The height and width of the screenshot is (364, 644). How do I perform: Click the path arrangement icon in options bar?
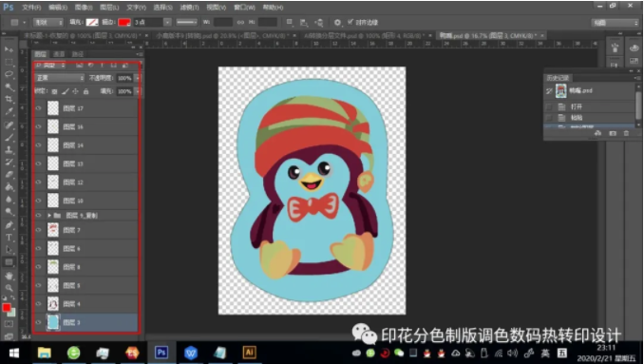pos(319,23)
